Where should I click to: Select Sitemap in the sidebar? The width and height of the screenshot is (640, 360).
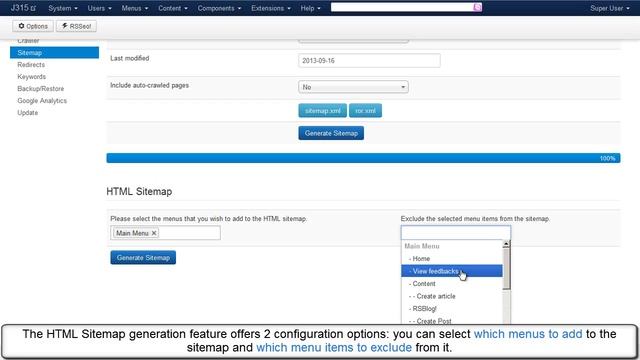[54, 53]
